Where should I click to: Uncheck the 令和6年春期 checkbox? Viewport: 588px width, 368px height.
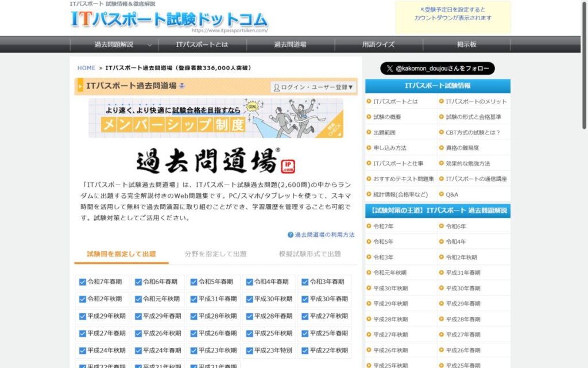[138, 282]
